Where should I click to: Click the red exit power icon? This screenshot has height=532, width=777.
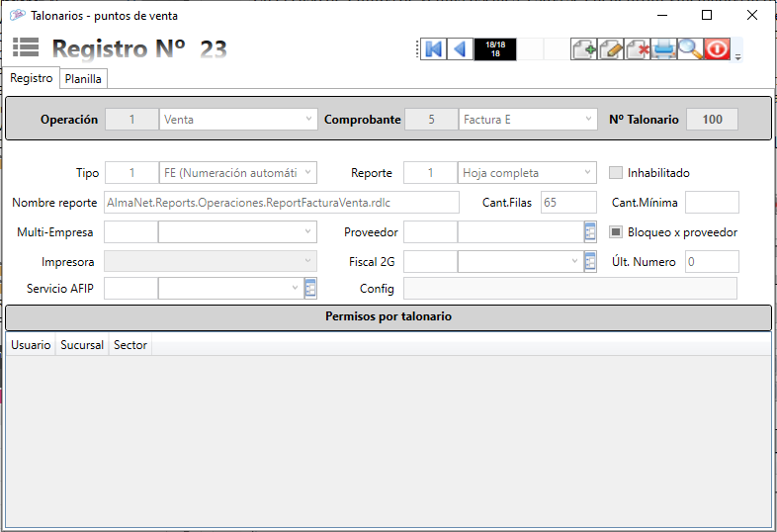click(x=717, y=49)
